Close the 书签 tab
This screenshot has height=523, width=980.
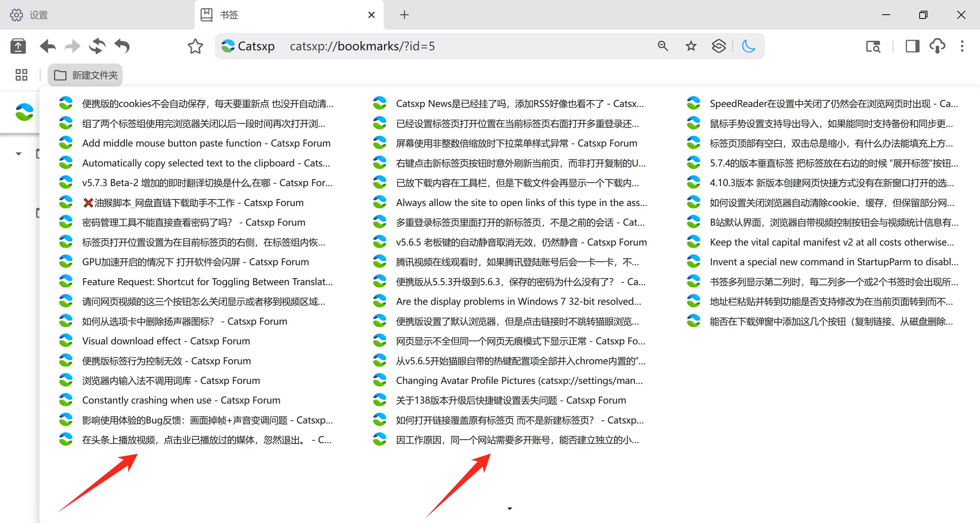pos(372,15)
